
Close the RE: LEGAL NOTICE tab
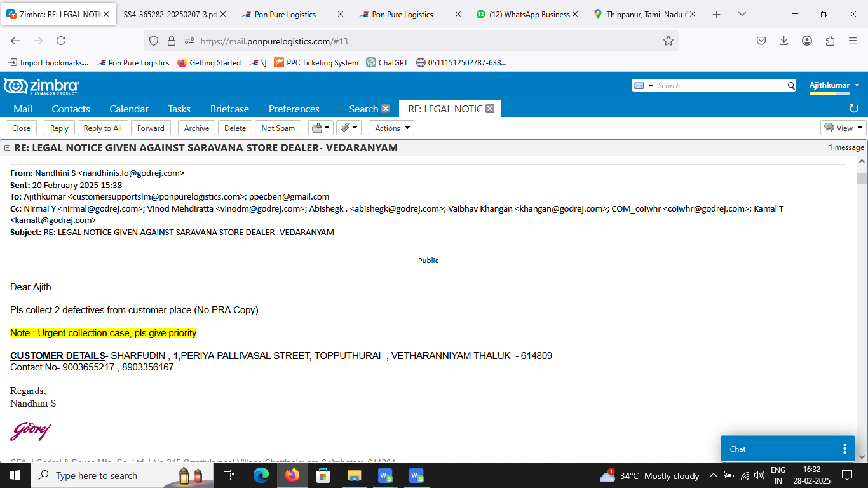pyautogui.click(x=490, y=109)
